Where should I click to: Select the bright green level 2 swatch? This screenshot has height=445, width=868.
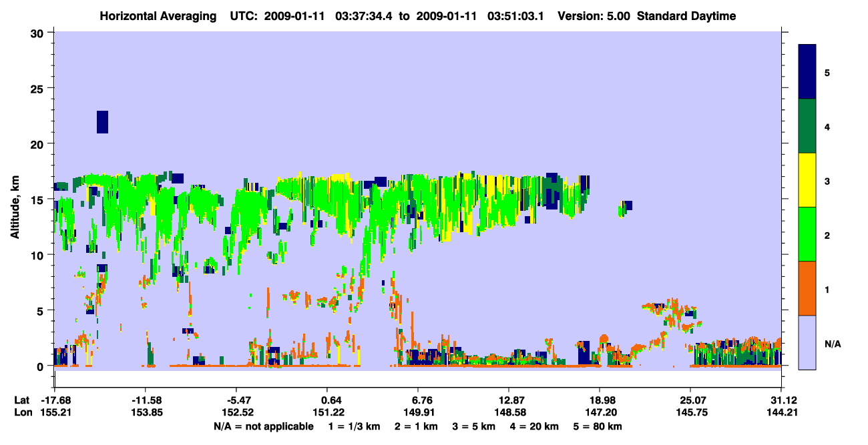click(807, 234)
